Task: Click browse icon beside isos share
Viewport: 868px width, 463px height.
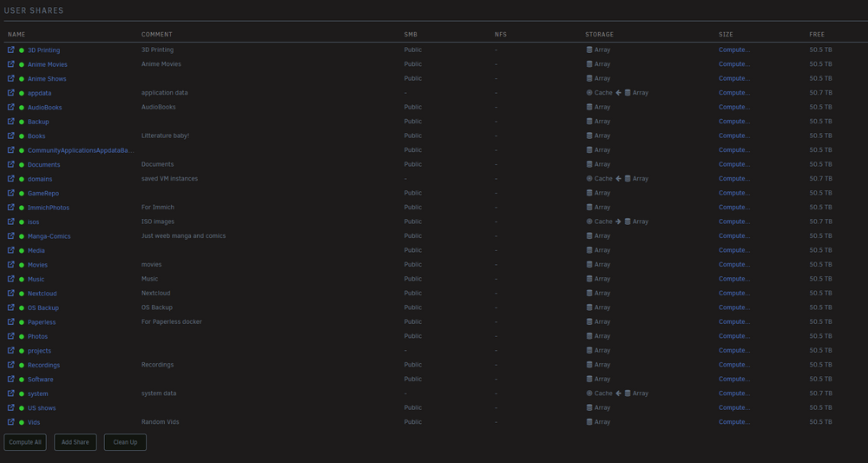Action: 10,222
